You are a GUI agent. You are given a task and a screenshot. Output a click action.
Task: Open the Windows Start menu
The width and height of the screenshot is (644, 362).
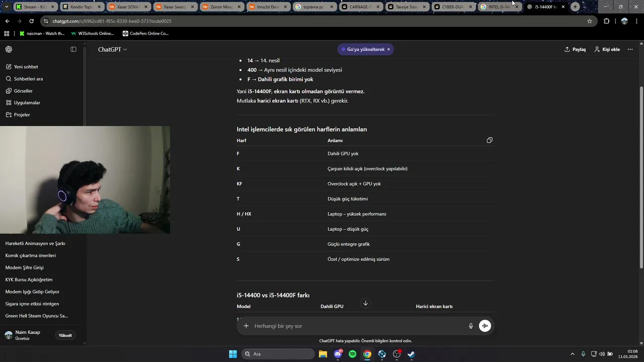point(233,354)
